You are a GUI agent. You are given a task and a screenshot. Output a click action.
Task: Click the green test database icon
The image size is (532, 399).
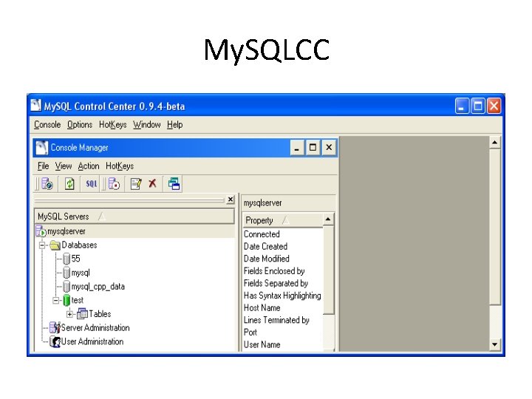66,300
